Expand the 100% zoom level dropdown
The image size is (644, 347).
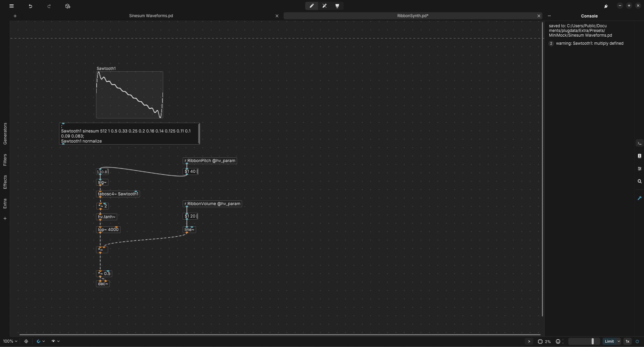(10, 341)
